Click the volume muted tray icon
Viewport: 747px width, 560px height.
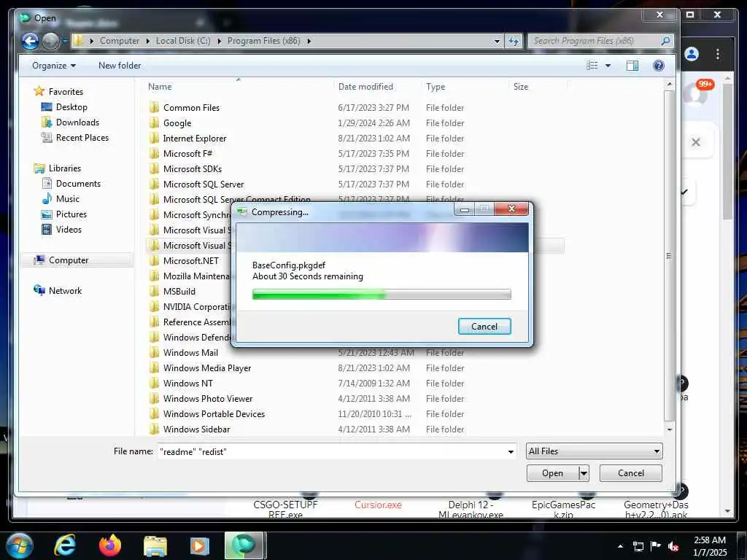673,545
